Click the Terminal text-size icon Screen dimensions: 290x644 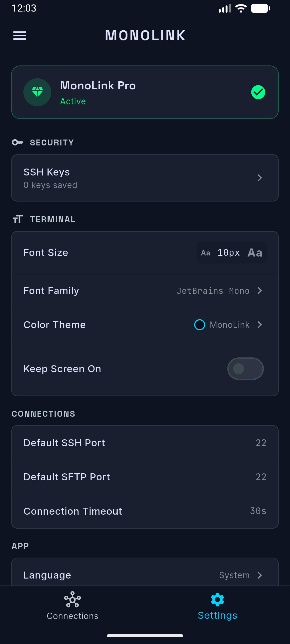click(18, 219)
